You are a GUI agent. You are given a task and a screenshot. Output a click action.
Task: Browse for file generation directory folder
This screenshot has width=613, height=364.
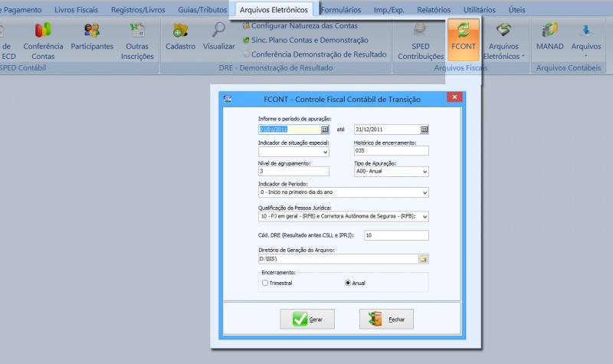(423, 259)
